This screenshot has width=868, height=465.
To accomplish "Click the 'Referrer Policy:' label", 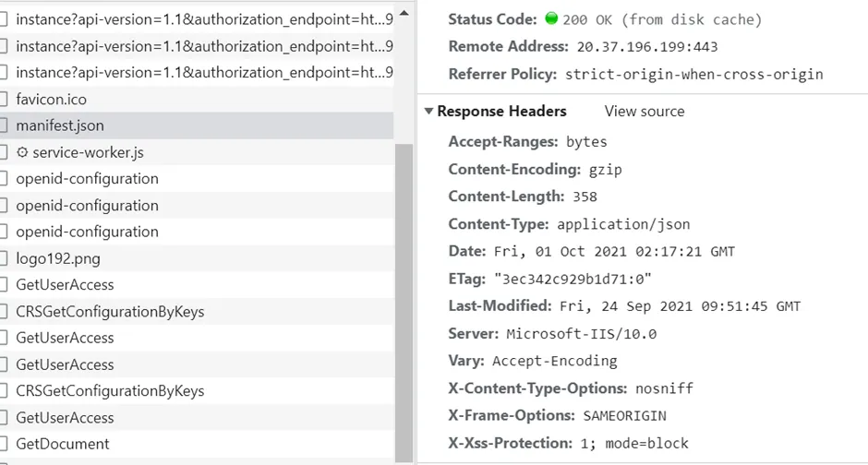I will 502,74.
